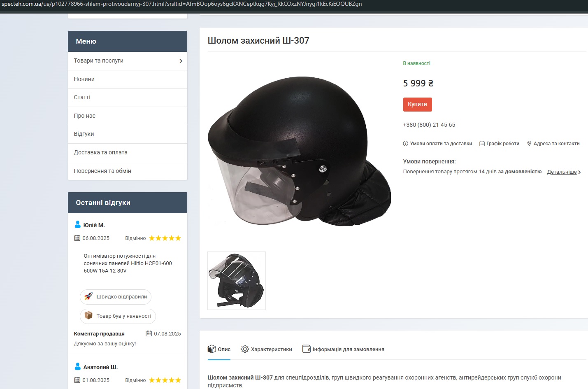The width and height of the screenshot is (588, 389).
Task: Click the box icon on the Опис tab
Action: (x=211, y=349)
